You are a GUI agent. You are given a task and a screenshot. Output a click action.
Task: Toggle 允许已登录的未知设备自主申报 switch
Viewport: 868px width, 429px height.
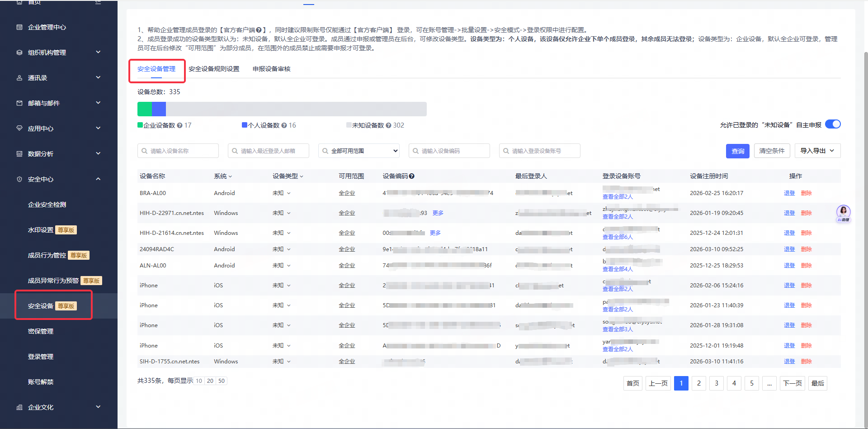pyautogui.click(x=833, y=124)
